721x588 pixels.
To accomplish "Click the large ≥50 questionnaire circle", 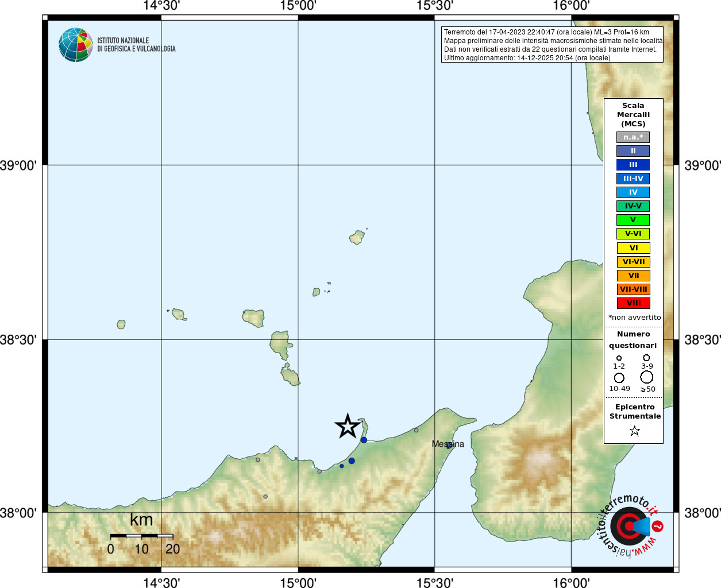I will (647, 377).
